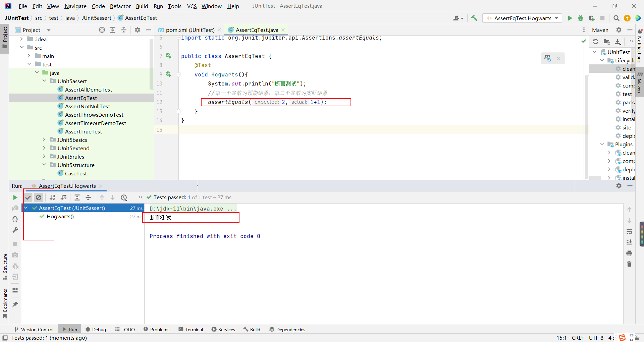Screen dimensions: 644x342
Task: Open Search Everywhere magnifier icon
Action: point(616,18)
